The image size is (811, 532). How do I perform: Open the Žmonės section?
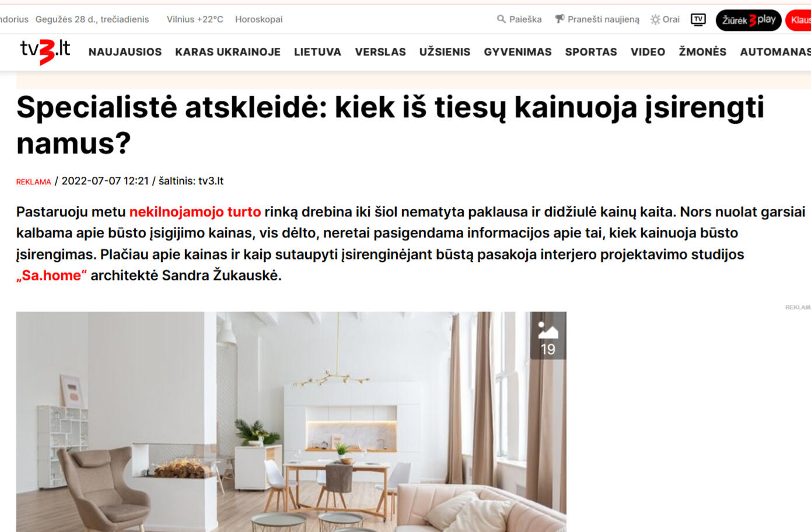pyautogui.click(x=702, y=52)
